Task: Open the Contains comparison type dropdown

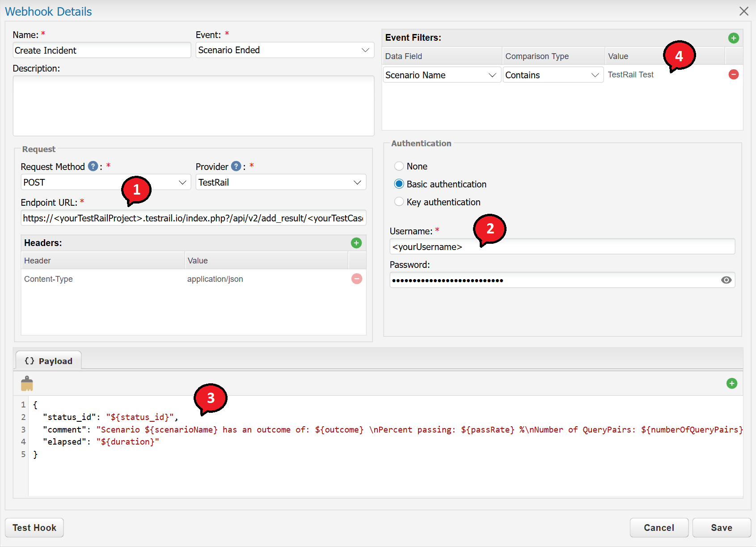Action: (553, 75)
